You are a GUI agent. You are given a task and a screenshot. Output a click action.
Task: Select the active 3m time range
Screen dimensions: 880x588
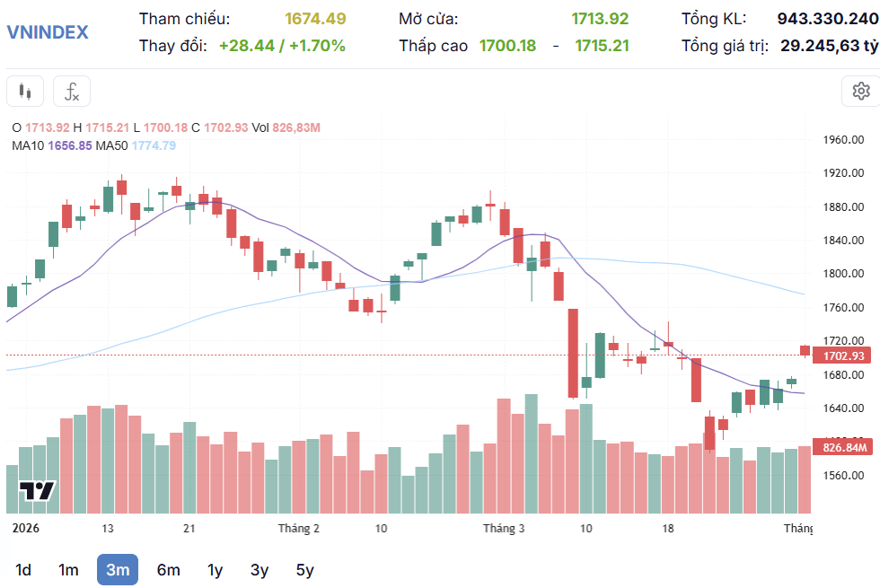118,570
